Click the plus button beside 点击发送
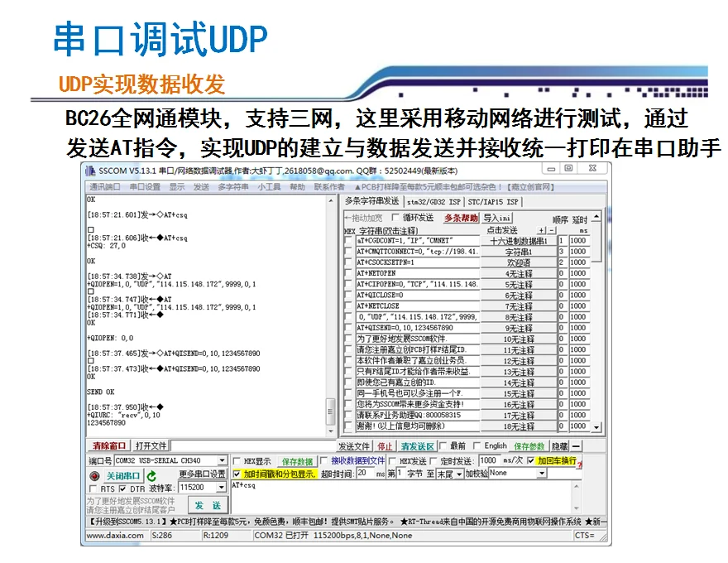 541,230
